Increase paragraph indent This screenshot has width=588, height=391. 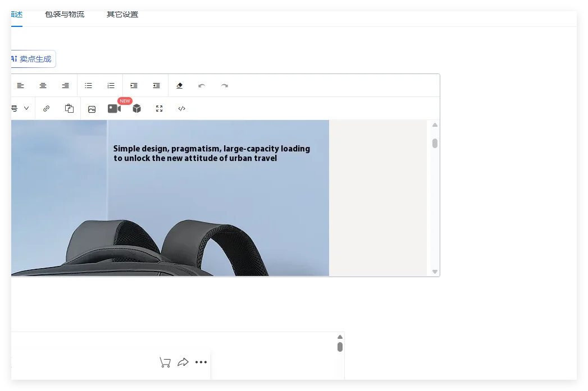click(x=134, y=86)
